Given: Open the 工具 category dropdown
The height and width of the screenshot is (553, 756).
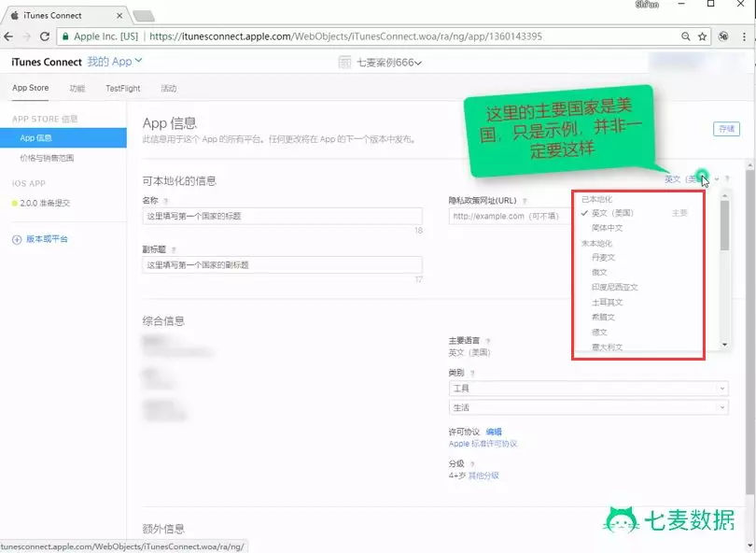Looking at the screenshot, I should (588, 388).
